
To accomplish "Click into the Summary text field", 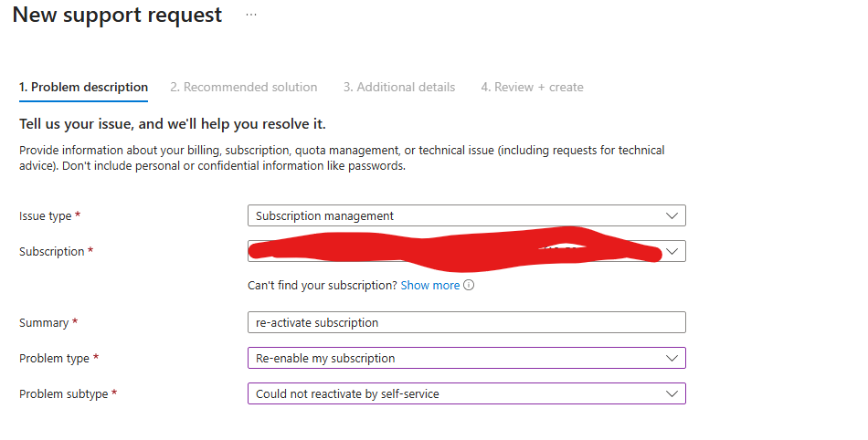I will click(467, 322).
